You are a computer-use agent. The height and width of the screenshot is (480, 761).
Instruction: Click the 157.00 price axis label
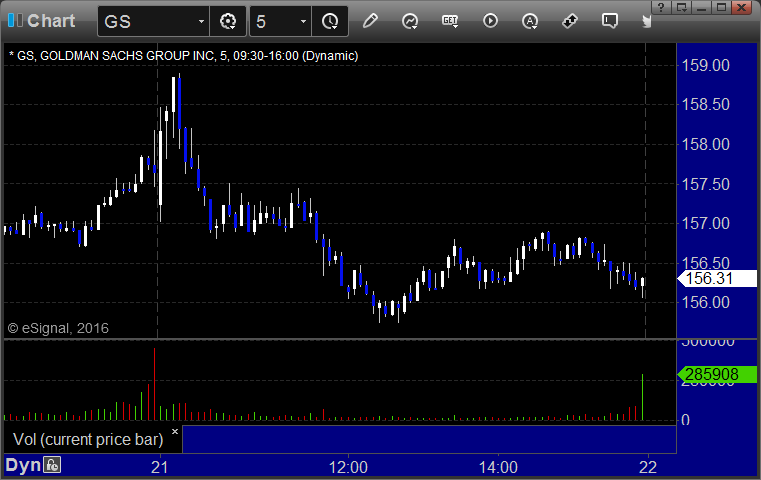pyautogui.click(x=705, y=223)
